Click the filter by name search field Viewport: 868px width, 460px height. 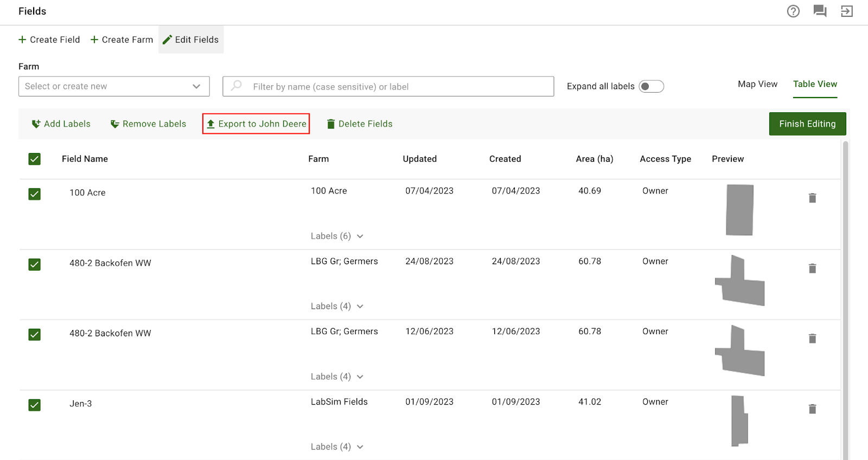click(x=388, y=87)
